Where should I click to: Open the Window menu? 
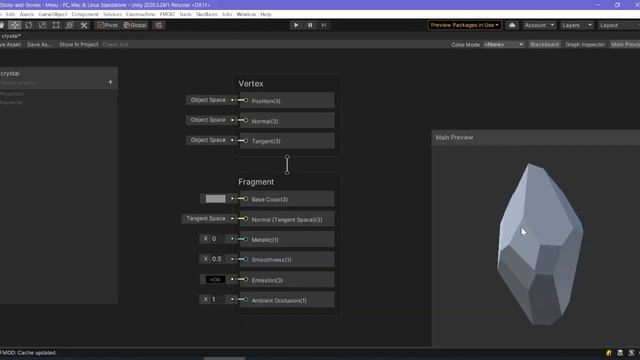246,14
